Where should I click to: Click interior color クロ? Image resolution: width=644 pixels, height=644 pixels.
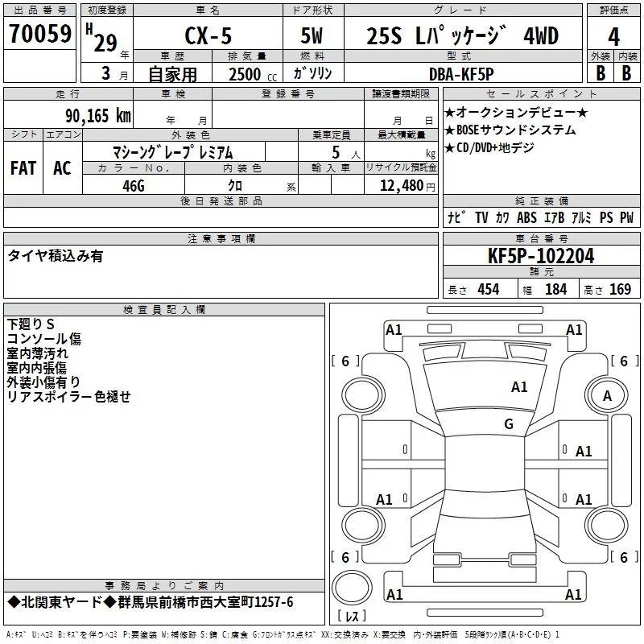(235, 186)
